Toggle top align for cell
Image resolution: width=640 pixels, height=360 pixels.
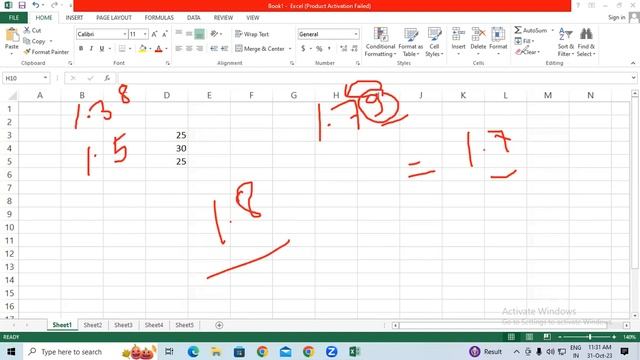[179, 33]
